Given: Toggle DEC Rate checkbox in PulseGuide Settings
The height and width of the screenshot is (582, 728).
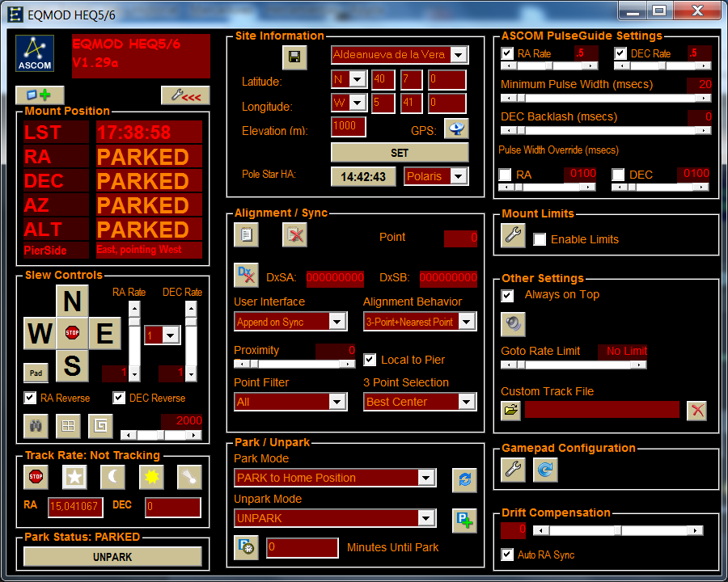Looking at the screenshot, I should [620, 53].
